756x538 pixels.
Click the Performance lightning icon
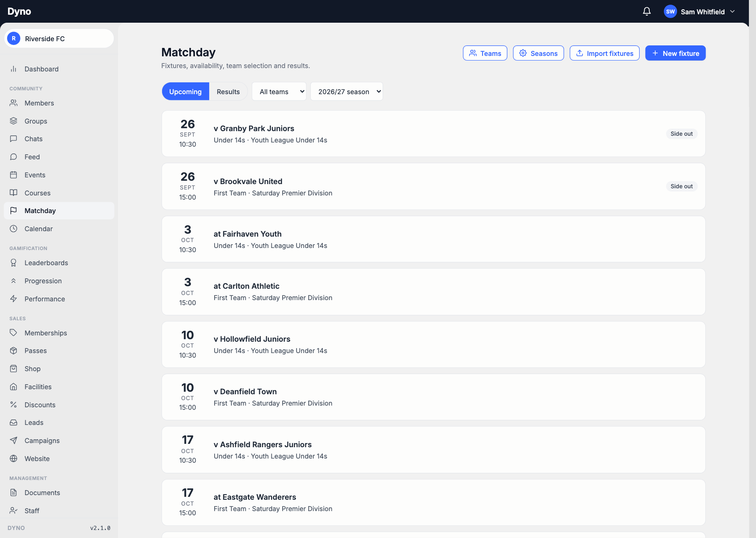[13, 299]
